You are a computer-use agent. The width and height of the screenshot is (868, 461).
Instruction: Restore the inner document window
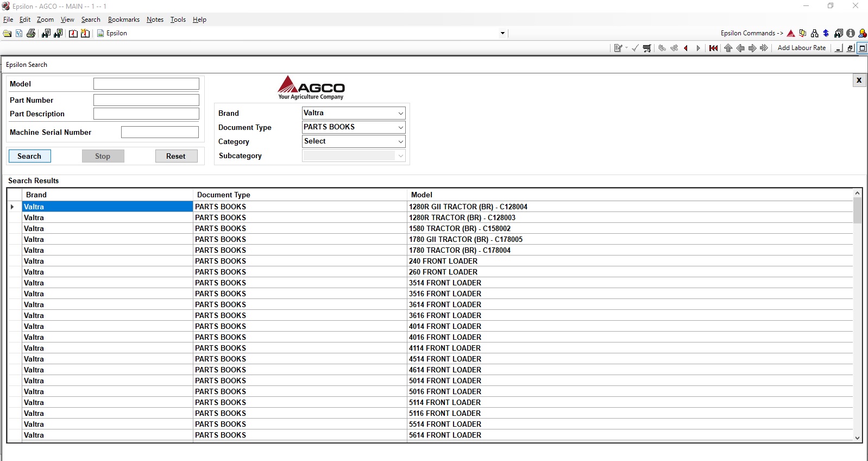851,48
